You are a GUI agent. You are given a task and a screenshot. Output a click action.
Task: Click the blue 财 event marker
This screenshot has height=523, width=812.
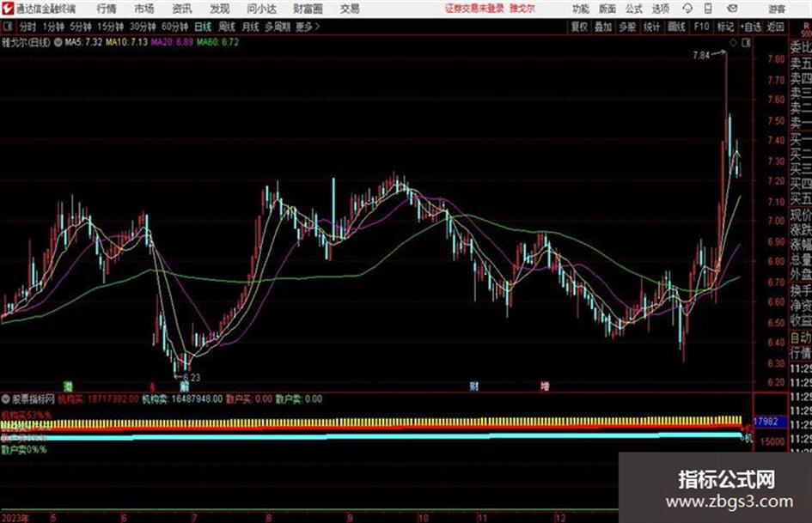click(x=473, y=386)
